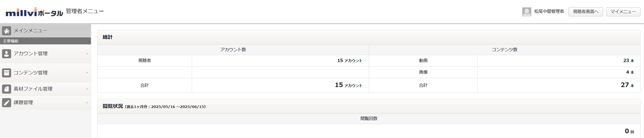Click the person icon for アカウント管理

[x=7, y=54]
